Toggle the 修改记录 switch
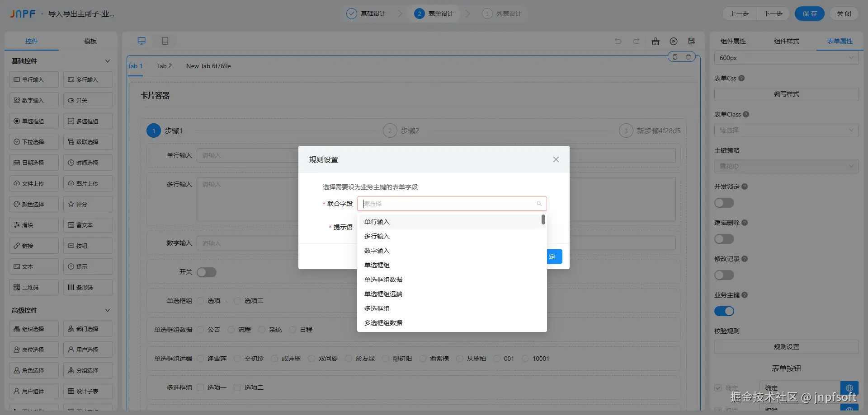Viewport: 868px width, 415px height. click(724, 275)
